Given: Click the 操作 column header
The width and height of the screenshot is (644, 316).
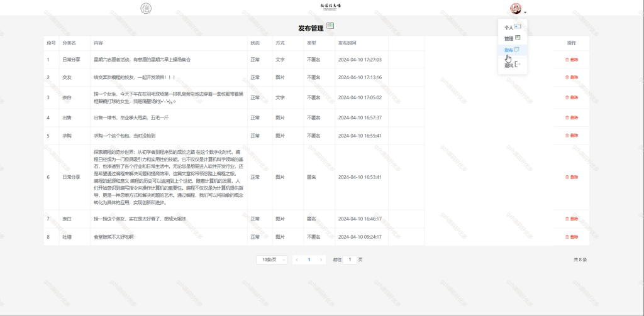Looking at the screenshot, I should (x=571, y=43).
